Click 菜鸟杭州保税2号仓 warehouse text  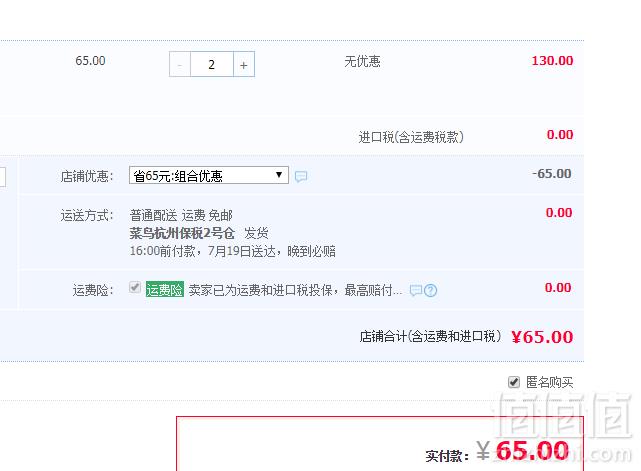(x=182, y=233)
